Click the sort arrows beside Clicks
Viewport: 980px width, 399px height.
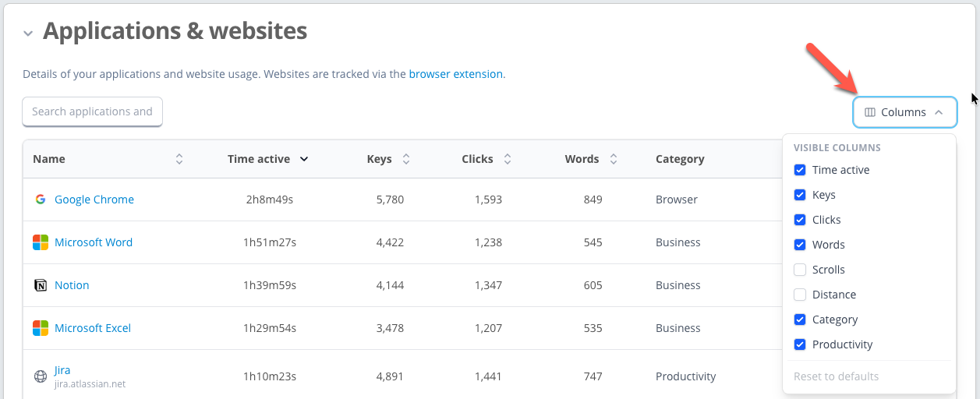pyautogui.click(x=508, y=159)
